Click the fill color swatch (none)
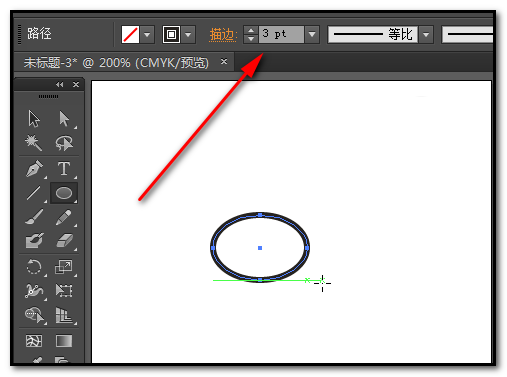 (130, 34)
